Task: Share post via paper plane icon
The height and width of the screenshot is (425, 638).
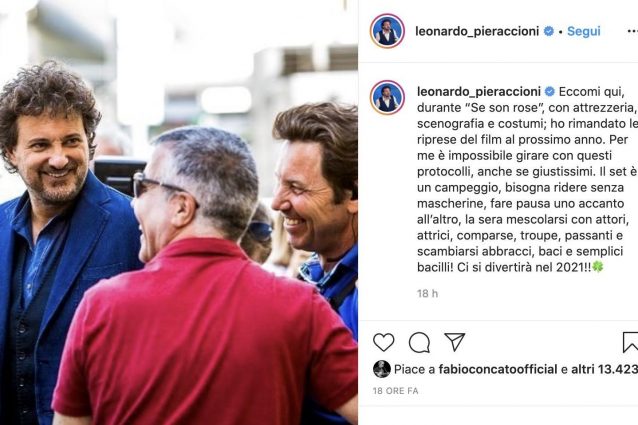Action: click(454, 342)
